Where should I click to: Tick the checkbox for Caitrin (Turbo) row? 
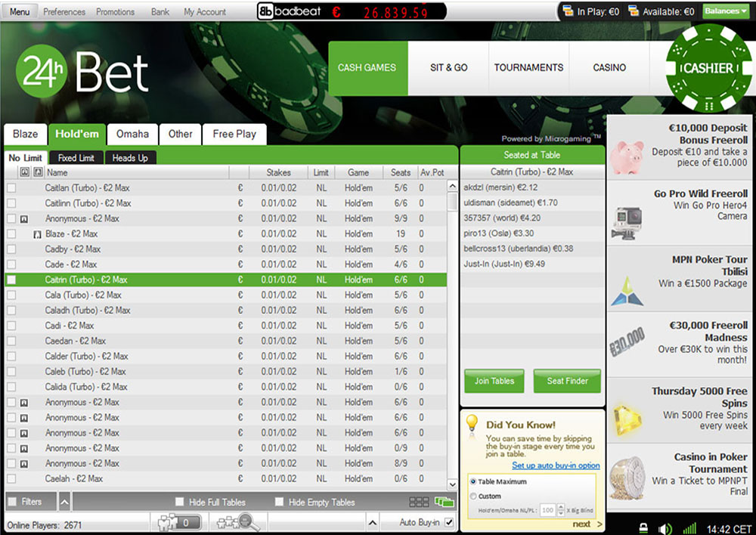point(11,280)
